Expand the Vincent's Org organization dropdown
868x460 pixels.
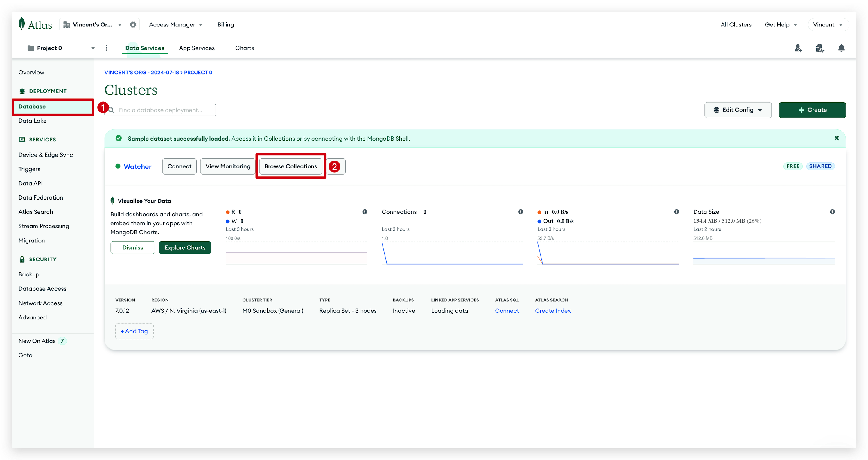(x=120, y=25)
